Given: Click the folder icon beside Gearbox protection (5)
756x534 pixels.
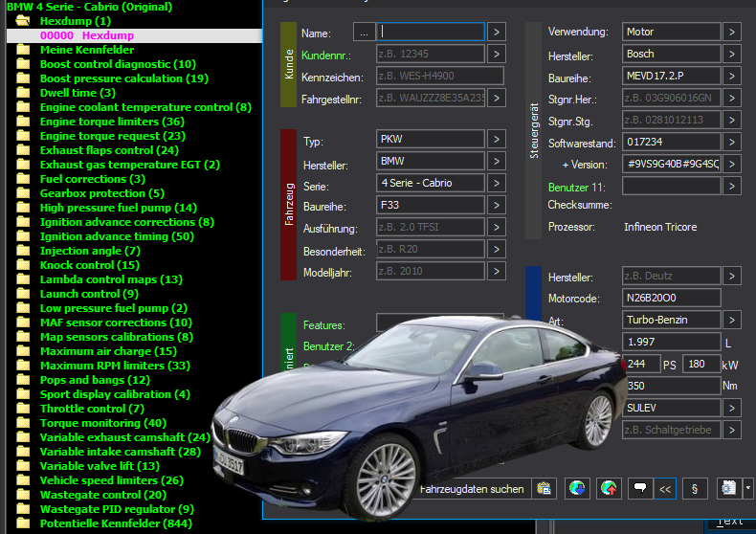Looking at the screenshot, I should click(23, 193).
